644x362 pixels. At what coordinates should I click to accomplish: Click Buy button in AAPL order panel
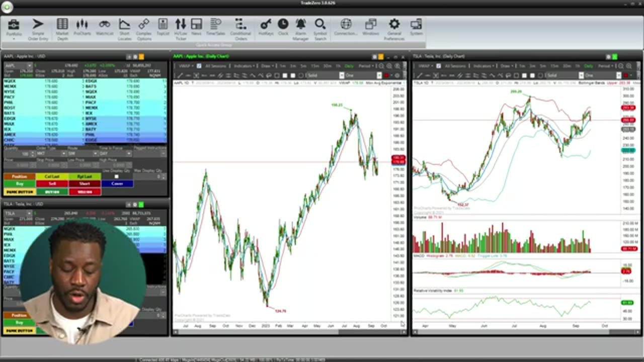coord(20,184)
